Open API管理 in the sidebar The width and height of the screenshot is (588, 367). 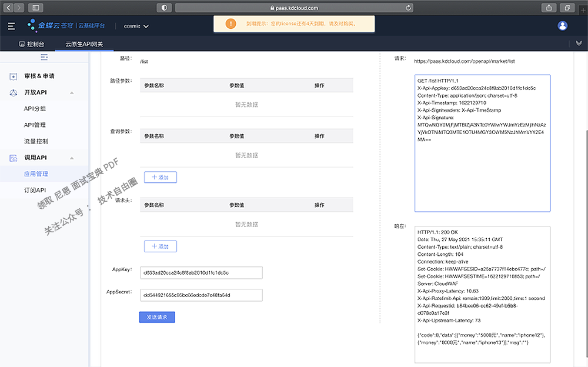35,125
